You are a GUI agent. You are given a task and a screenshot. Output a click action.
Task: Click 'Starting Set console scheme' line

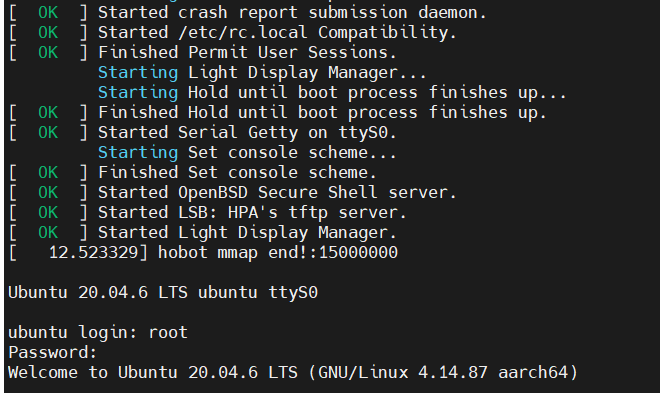click(x=247, y=153)
